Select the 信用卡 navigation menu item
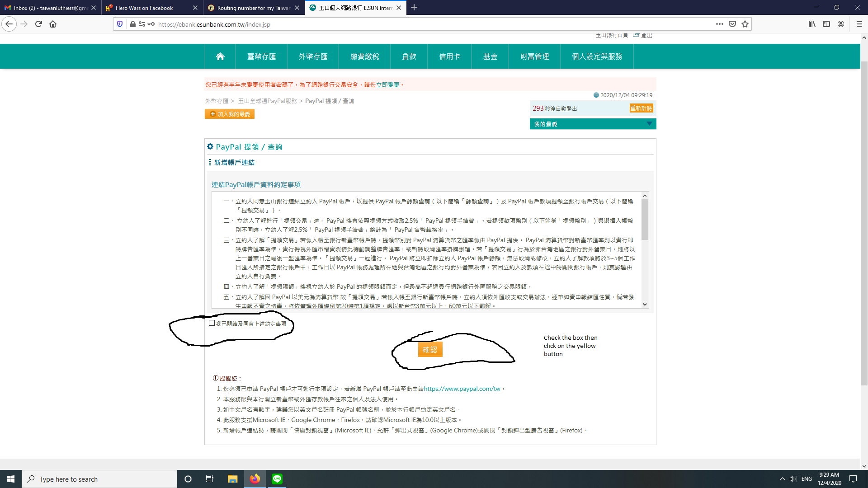868x488 pixels. [449, 56]
